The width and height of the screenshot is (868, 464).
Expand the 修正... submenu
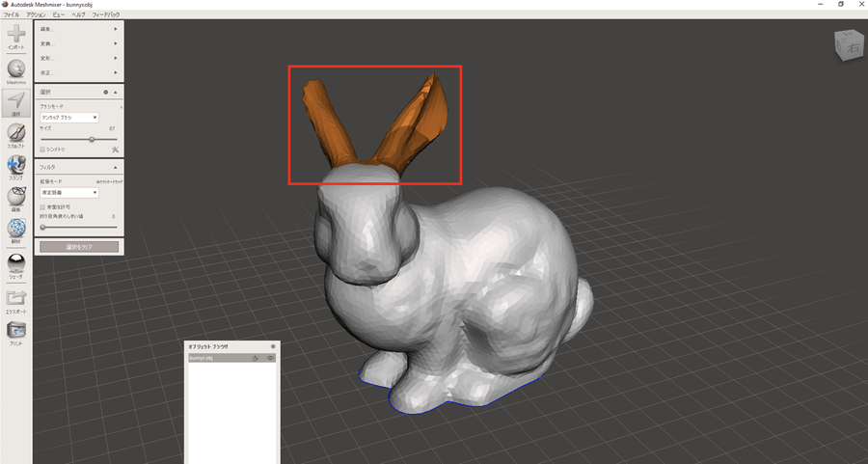click(x=79, y=72)
